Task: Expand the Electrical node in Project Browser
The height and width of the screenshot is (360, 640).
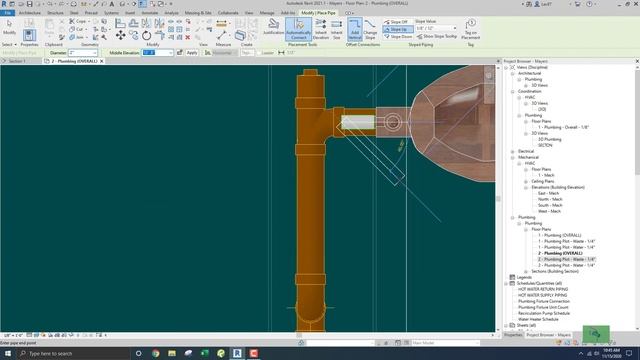Action: [513, 151]
